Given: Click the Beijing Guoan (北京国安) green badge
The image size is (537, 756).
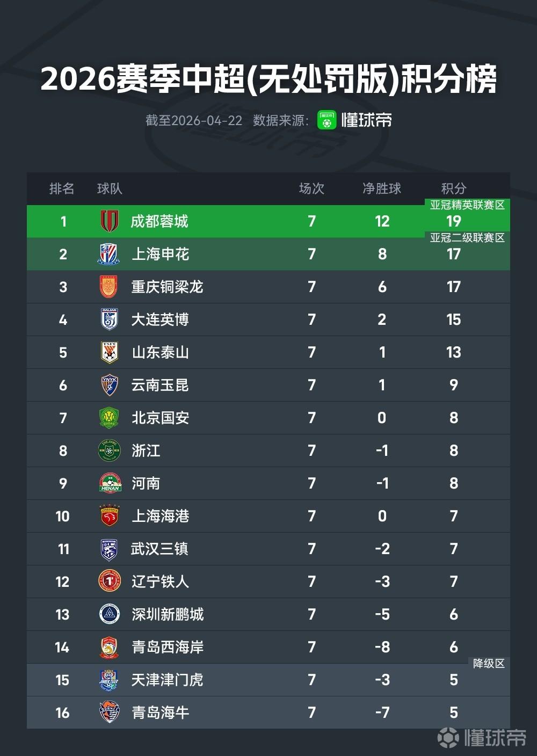Looking at the screenshot, I should tap(110, 418).
